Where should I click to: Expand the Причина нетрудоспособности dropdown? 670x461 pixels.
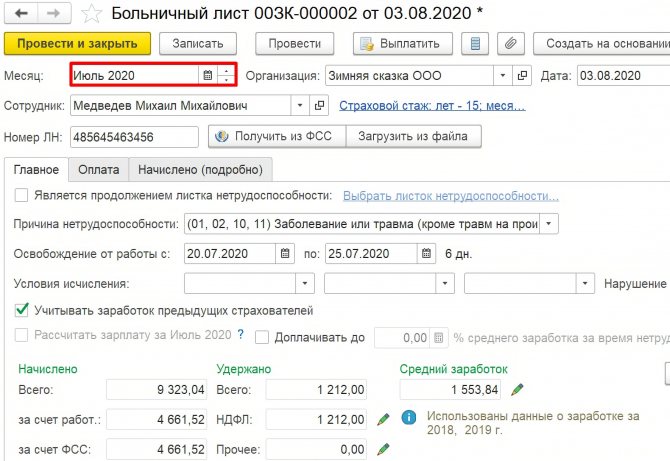coord(550,223)
